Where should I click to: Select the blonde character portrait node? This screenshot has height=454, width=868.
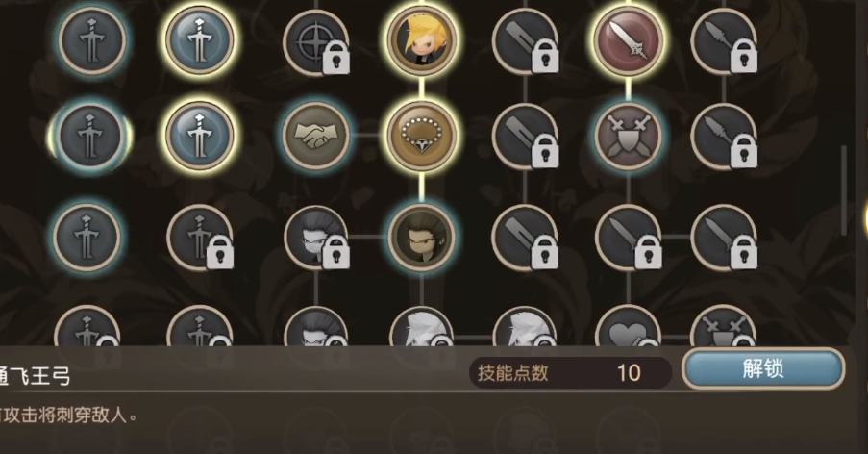click(x=421, y=41)
